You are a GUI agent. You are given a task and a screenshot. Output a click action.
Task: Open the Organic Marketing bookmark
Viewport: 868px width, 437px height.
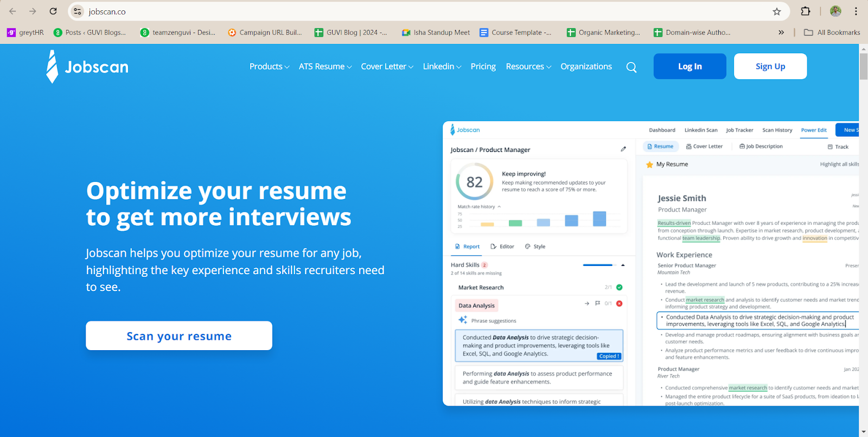(603, 33)
